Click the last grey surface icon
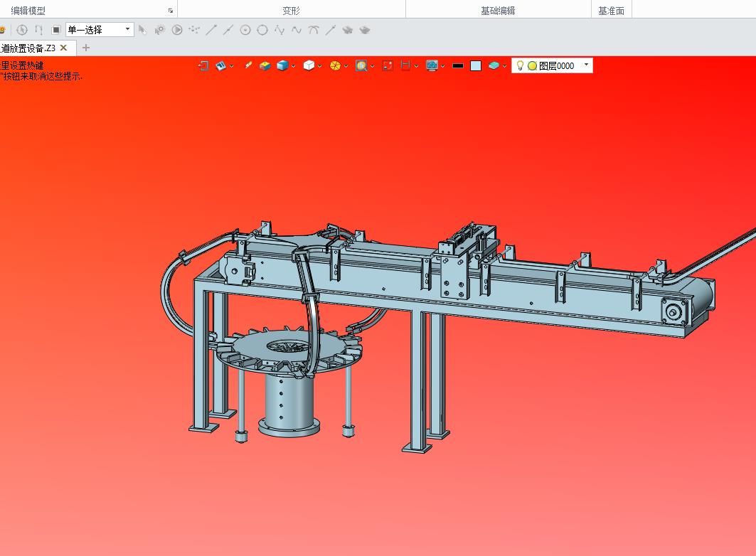 (365, 30)
